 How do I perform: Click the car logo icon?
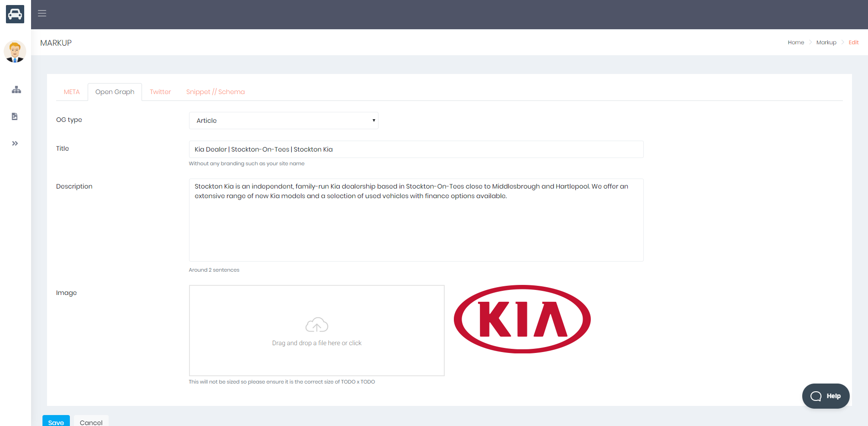[15, 14]
